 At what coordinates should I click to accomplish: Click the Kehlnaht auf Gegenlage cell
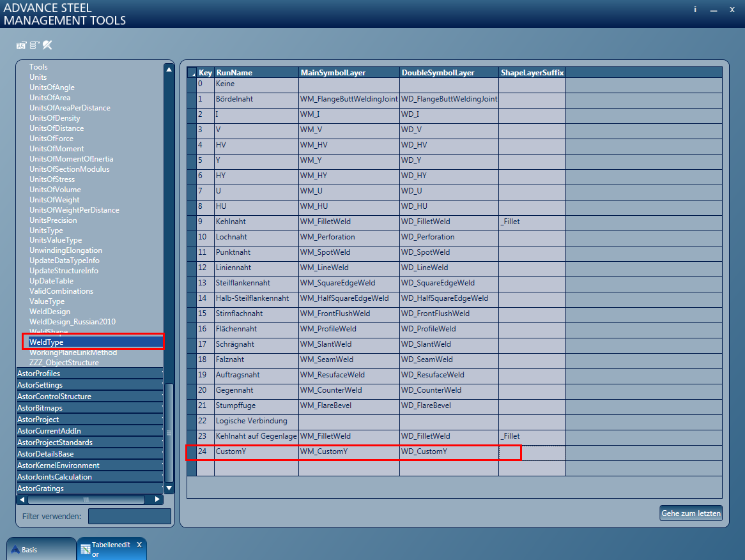pos(257,436)
